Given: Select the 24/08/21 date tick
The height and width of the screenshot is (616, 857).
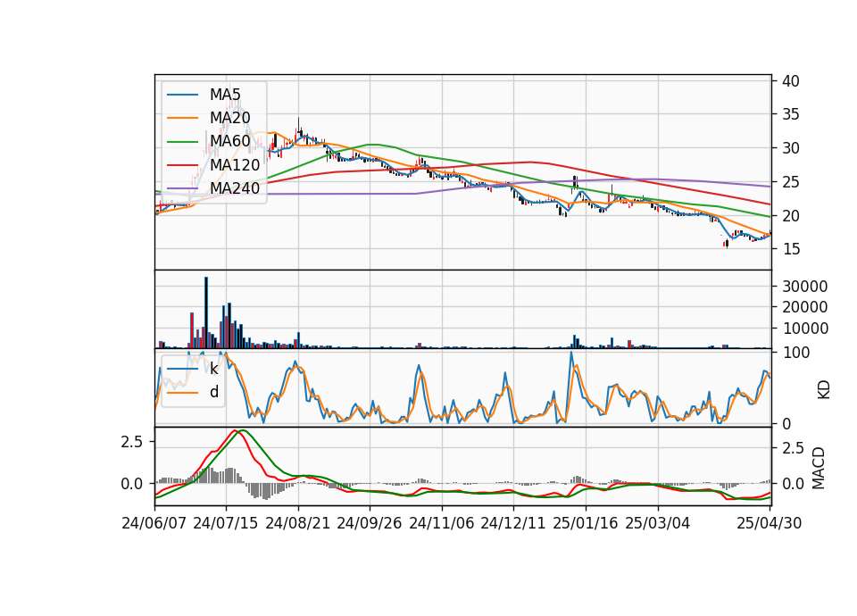Looking at the screenshot, I should tap(298, 523).
